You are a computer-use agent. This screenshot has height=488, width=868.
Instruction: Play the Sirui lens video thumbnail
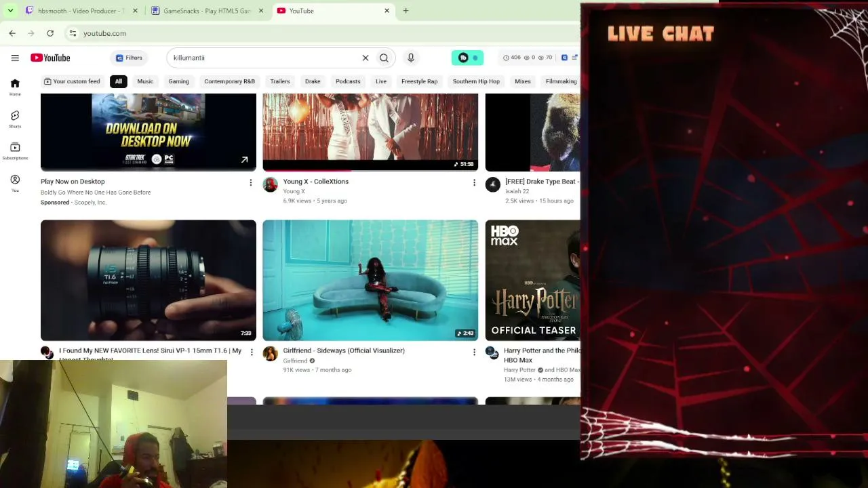pos(149,280)
